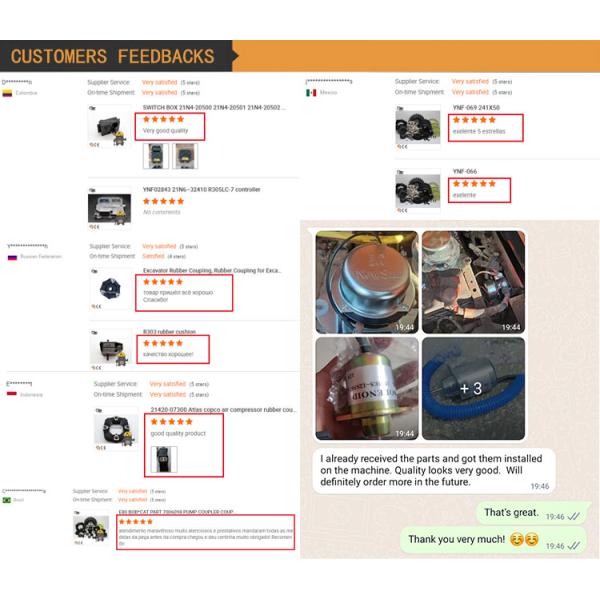The width and height of the screenshot is (600, 600).
Task: Click the Brazil flag icon
Action: (7, 500)
